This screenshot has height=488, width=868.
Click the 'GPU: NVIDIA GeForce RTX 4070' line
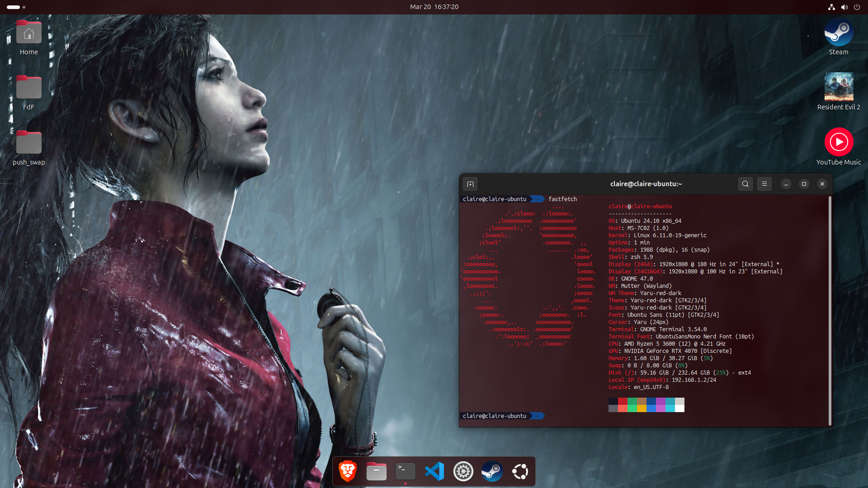click(670, 351)
